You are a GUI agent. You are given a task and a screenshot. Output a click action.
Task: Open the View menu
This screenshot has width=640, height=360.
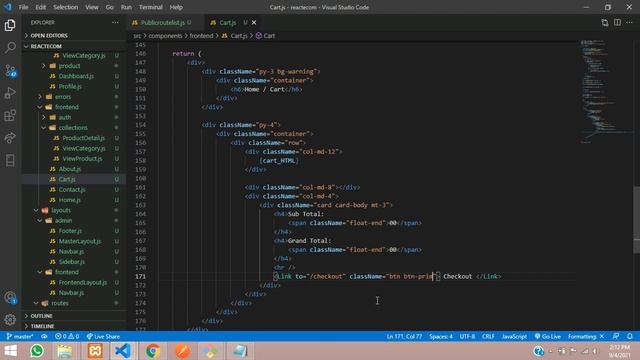[92, 7]
